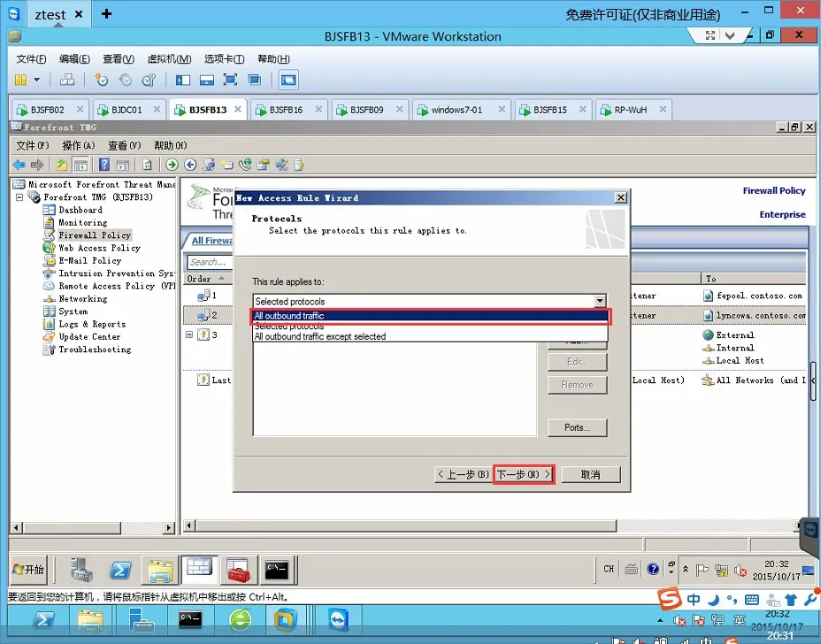
Task: Click TMG toolbar help question-mark icon
Action: pos(104,165)
